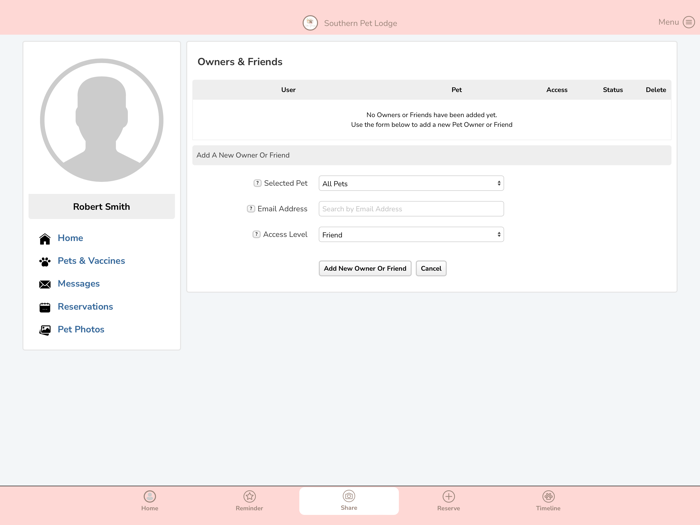The width and height of the screenshot is (700, 525).
Task: Click the help icon next to Email Address
Action: [x=251, y=208]
